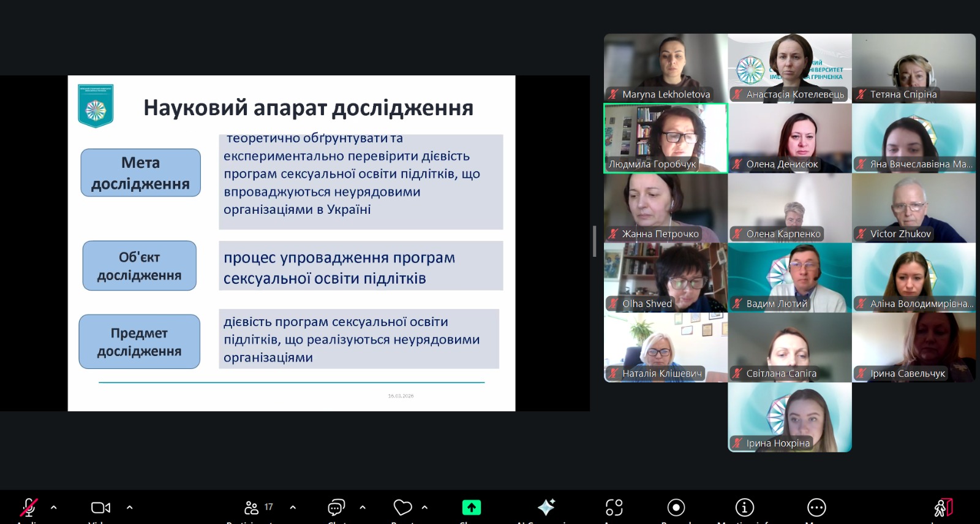The height and width of the screenshot is (524, 980).
Task: Start recording with the Record icon
Action: coord(676,507)
